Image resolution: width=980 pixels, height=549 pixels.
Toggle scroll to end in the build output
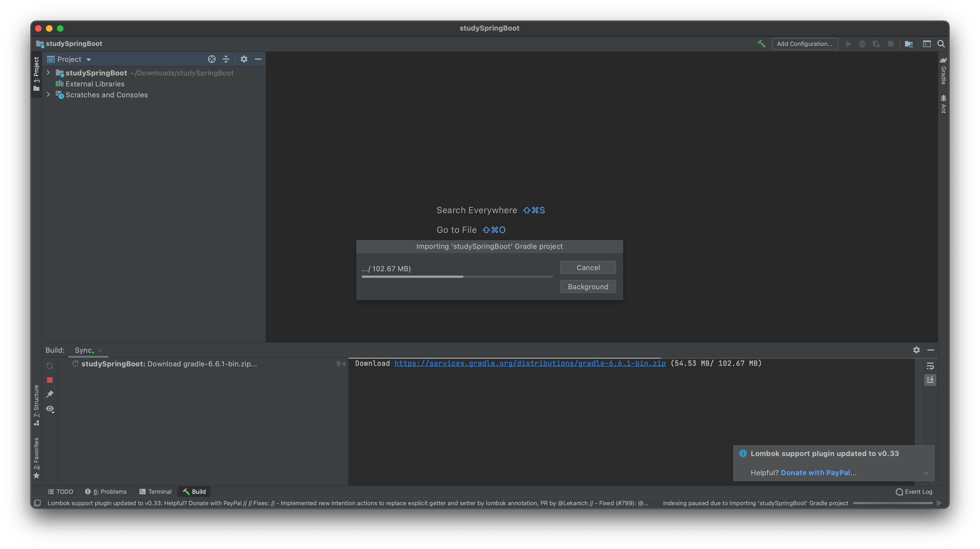[930, 380]
